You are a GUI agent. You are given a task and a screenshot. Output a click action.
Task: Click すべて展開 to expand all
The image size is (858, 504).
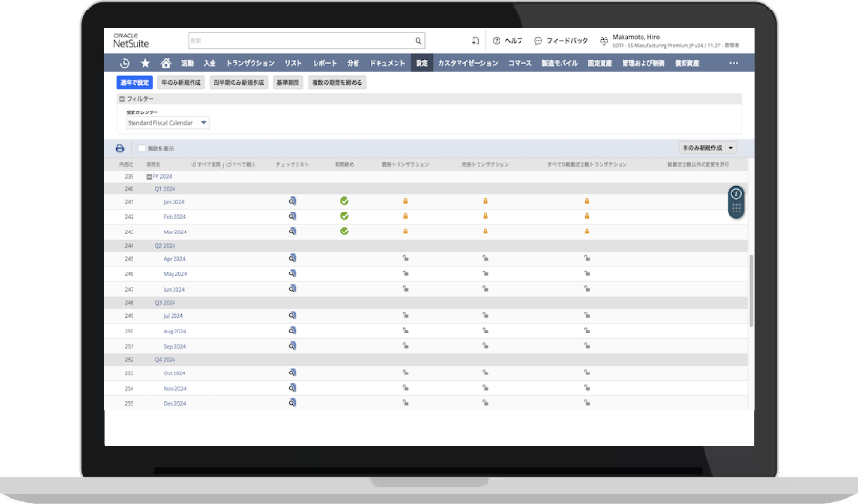tap(206, 164)
